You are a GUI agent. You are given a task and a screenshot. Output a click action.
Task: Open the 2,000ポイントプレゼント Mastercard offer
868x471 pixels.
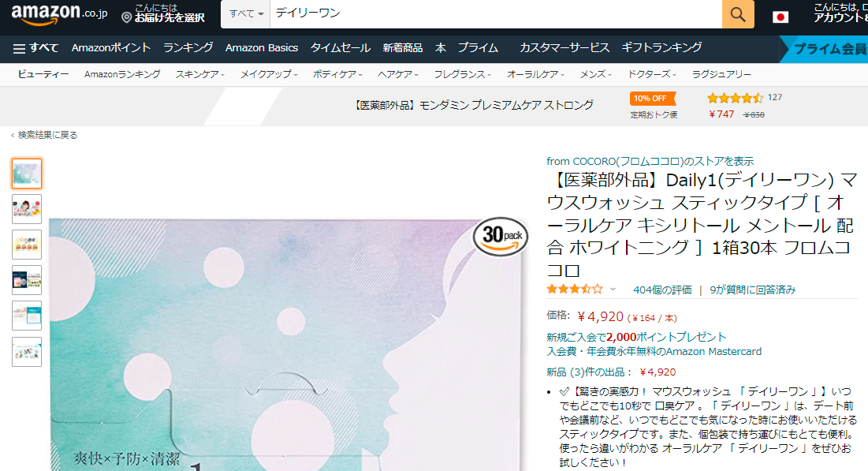click(654, 344)
